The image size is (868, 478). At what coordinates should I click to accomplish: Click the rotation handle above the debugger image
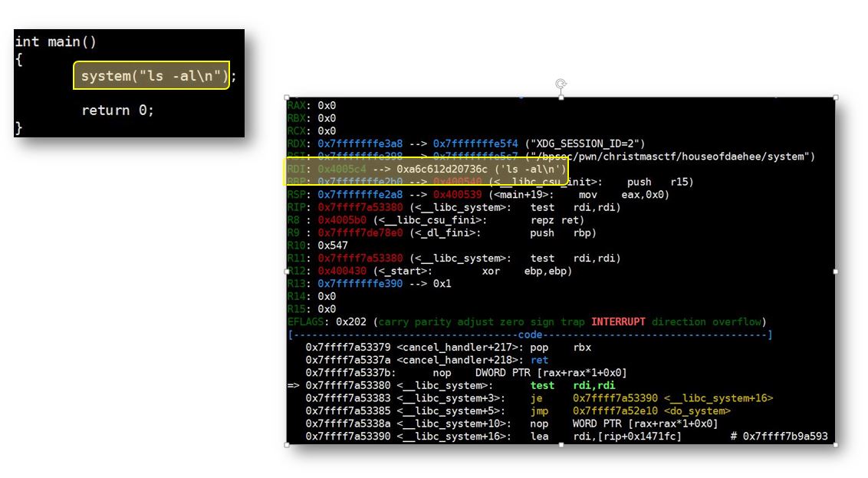[561, 83]
